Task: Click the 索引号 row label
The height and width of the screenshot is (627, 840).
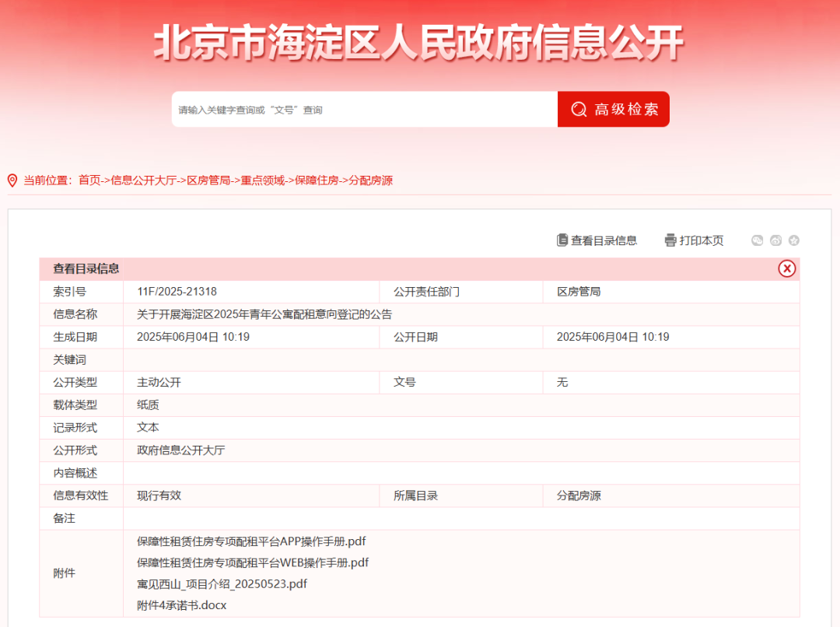Action: point(69,292)
